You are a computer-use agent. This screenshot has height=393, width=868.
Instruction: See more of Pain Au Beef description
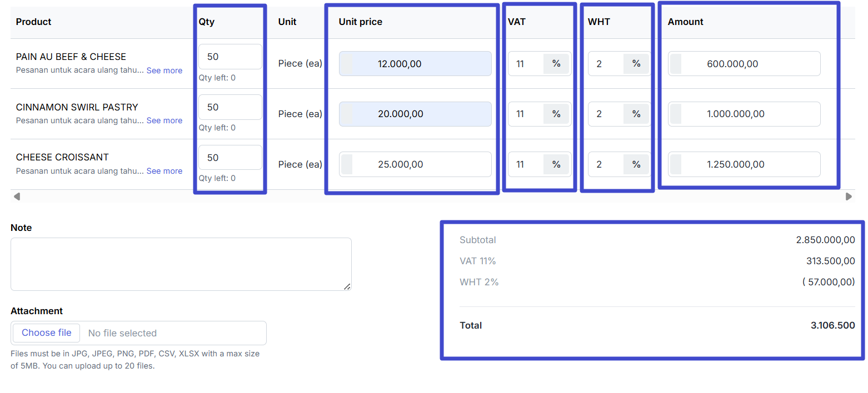click(164, 70)
